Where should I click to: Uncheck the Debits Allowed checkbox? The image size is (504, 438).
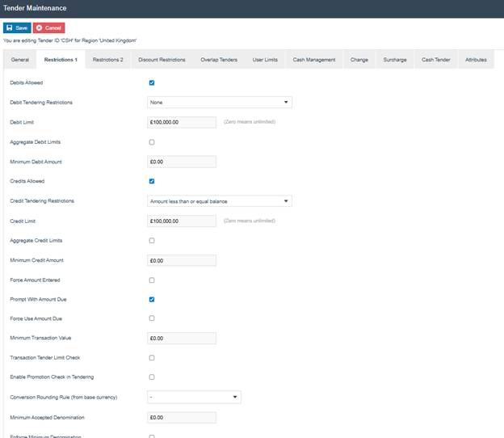pyautogui.click(x=152, y=82)
